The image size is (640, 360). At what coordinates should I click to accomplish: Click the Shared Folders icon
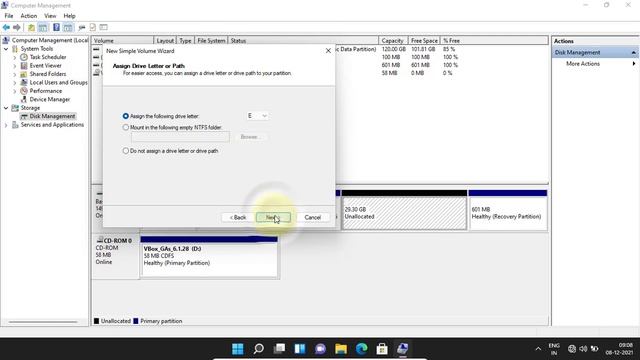pyautogui.click(x=24, y=74)
